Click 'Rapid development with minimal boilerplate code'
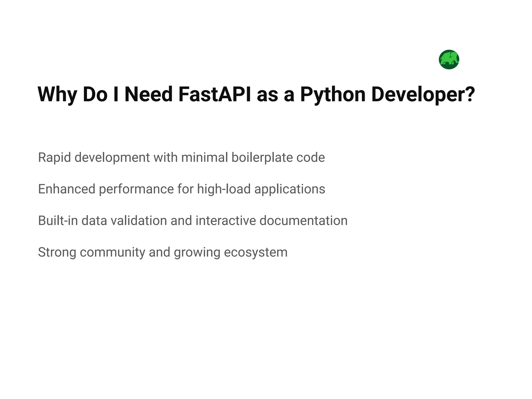Image resolution: width=532 pixels, height=399 pixels. tap(181, 158)
